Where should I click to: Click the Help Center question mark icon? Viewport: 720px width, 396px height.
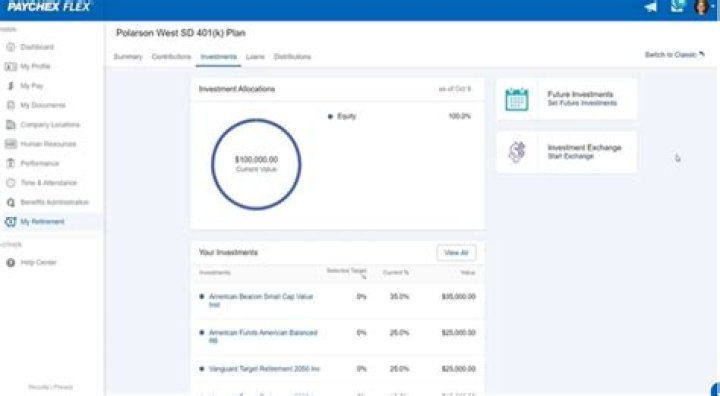coord(10,263)
